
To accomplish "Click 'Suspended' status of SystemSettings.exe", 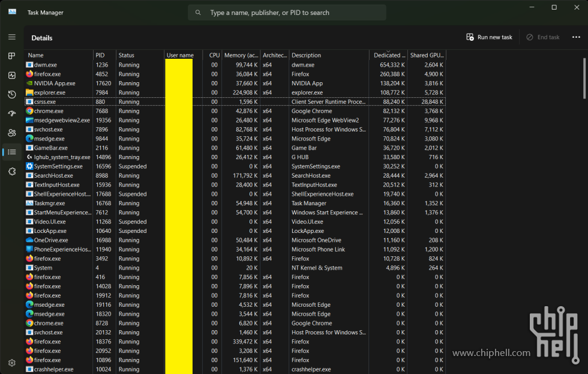I will [133, 166].
